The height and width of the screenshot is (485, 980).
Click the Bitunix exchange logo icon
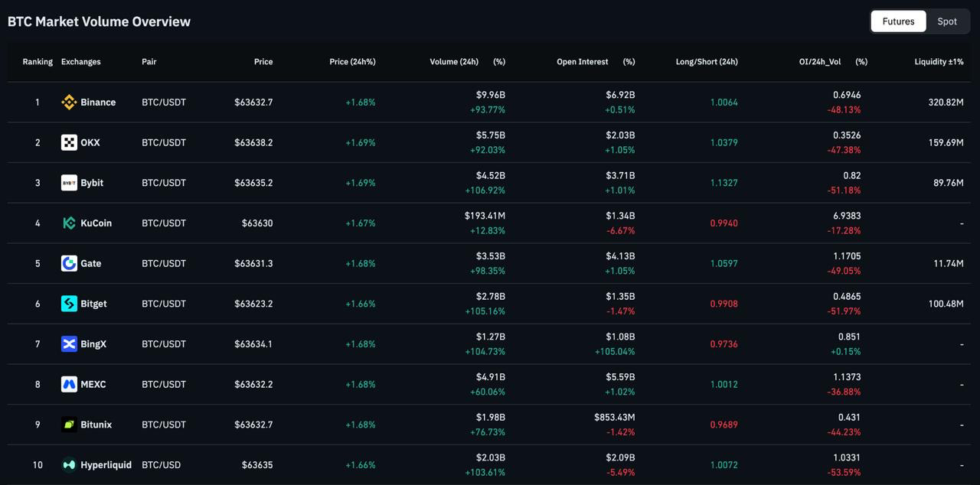click(69, 425)
